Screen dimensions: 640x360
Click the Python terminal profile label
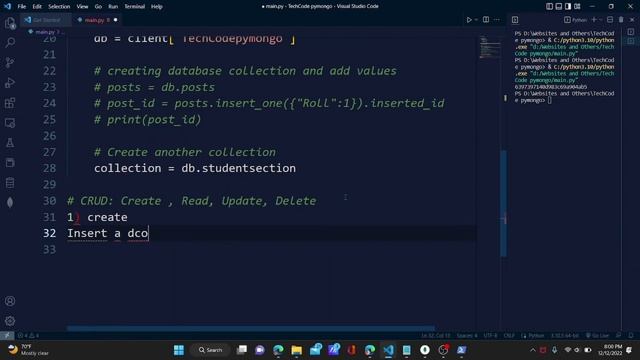click(x=576, y=20)
